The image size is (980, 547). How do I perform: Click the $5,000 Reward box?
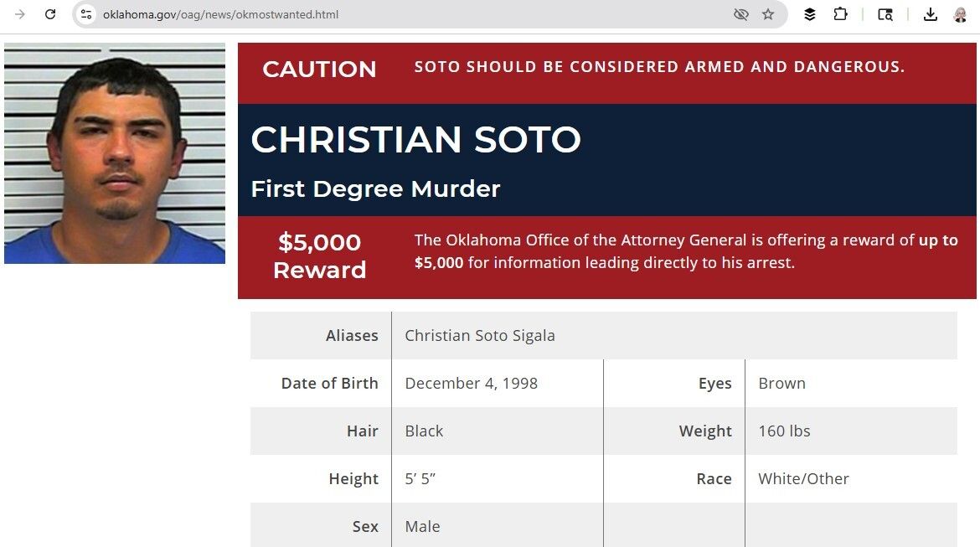[x=319, y=255]
